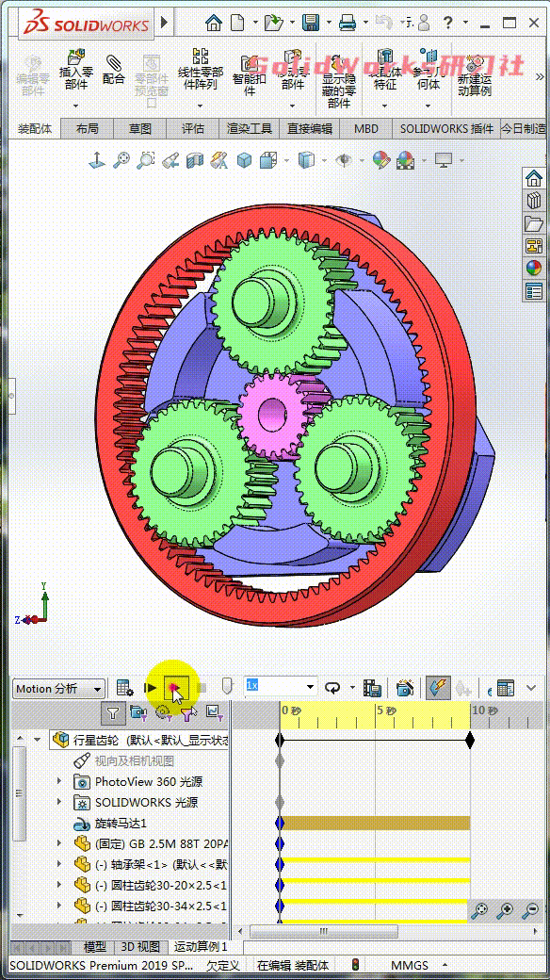The width and height of the screenshot is (550, 980).
Task: Toggle the Filter Animated button
Action: tap(137, 711)
